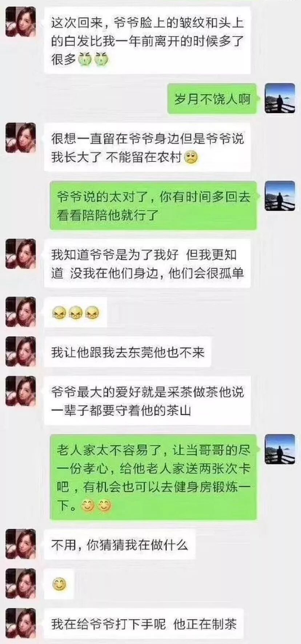The height and width of the screenshot is (644, 301).
Task: Select the message 我让他跟我去东莞他也不来
Action: point(127,352)
